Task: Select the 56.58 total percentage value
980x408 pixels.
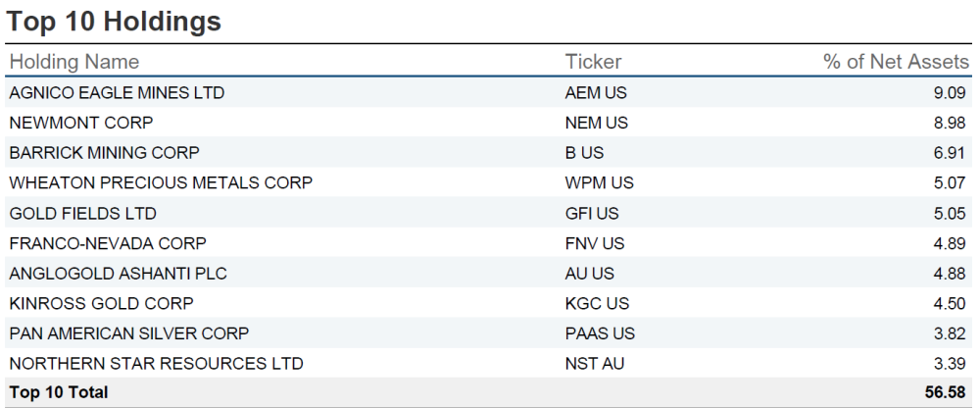Action: (x=945, y=392)
